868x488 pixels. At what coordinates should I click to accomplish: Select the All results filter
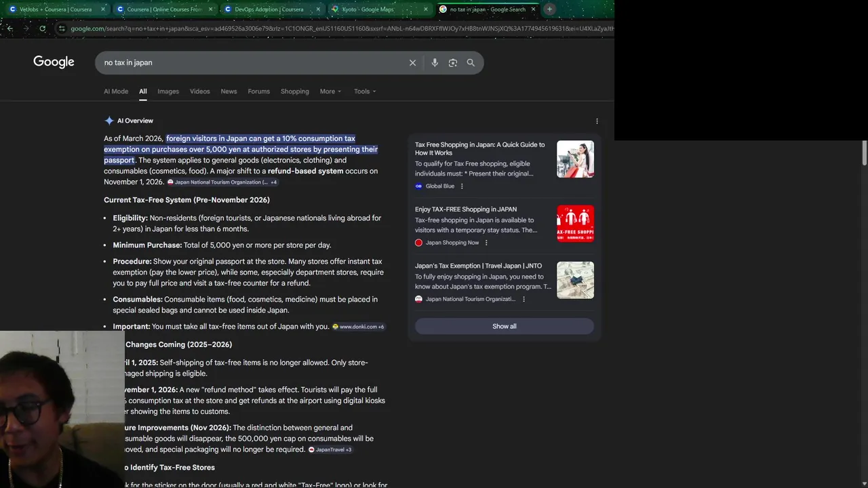point(143,91)
